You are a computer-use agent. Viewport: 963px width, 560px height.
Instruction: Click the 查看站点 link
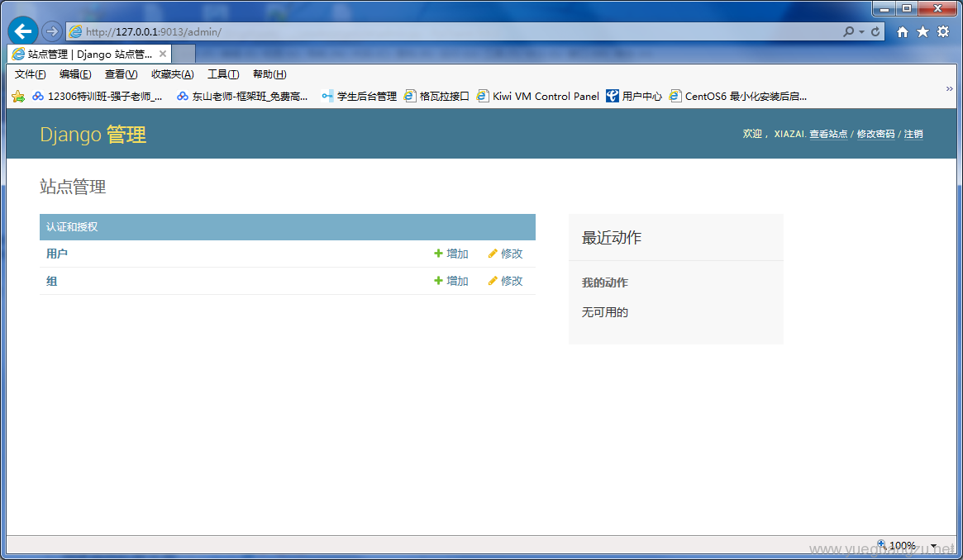828,134
